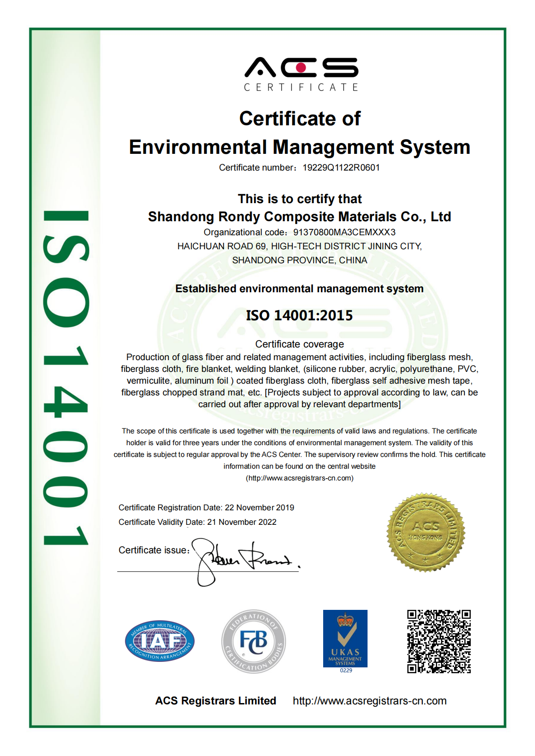Click the Haichuan Road 69 address line
Viewport: 535px width, 756px height.
(x=300, y=246)
